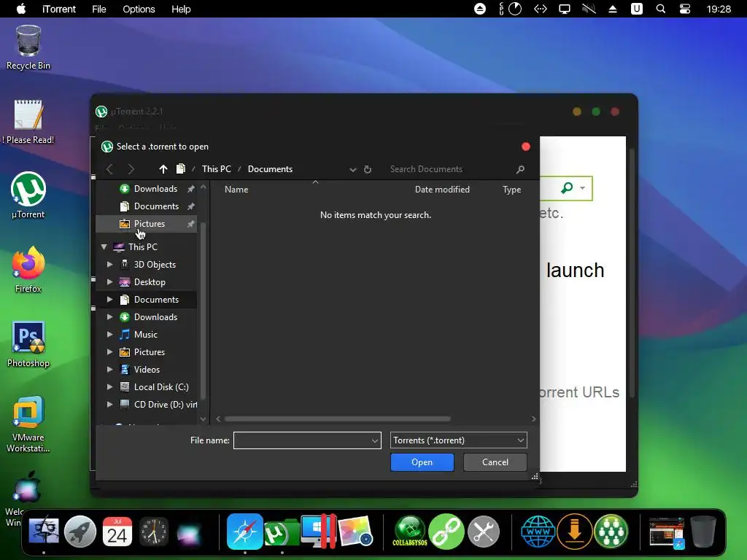Viewport: 747px width, 560px height.
Task: Open the CollabSysOS icon in dock
Action: click(410, 531)
